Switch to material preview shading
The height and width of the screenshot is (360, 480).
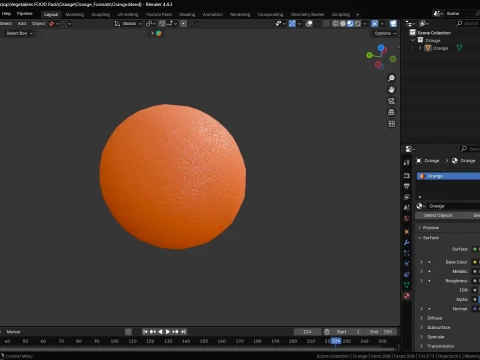pos(350,23)
